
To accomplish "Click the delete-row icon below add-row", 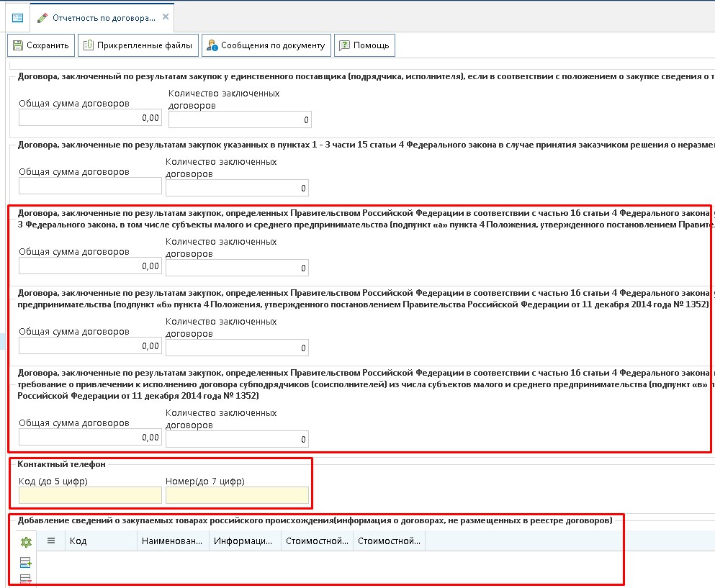I will pyautogui.click(x=25, y=580).
